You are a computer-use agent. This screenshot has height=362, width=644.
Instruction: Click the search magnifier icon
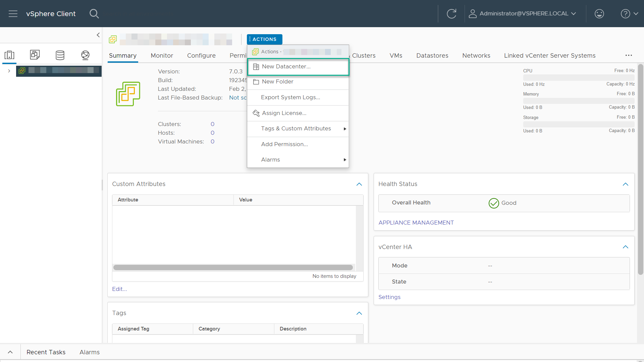coord(94,14)
